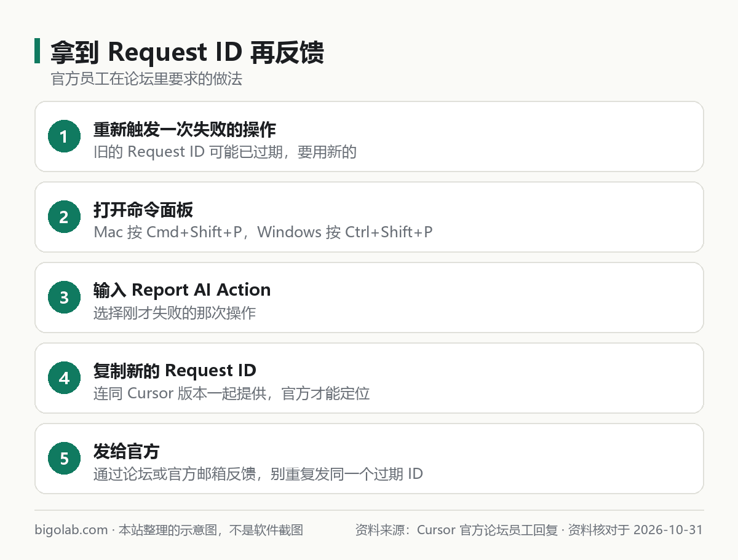Click the subtitle '官方员工在论坛里要求的做法'
738x560 pixels.
[147, 79]
